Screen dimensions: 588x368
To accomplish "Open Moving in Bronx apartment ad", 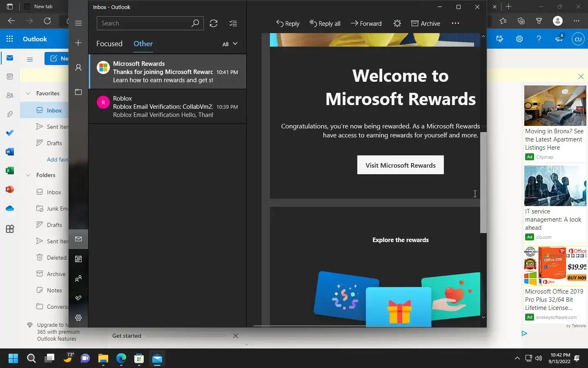I will (x=555, y=123).
